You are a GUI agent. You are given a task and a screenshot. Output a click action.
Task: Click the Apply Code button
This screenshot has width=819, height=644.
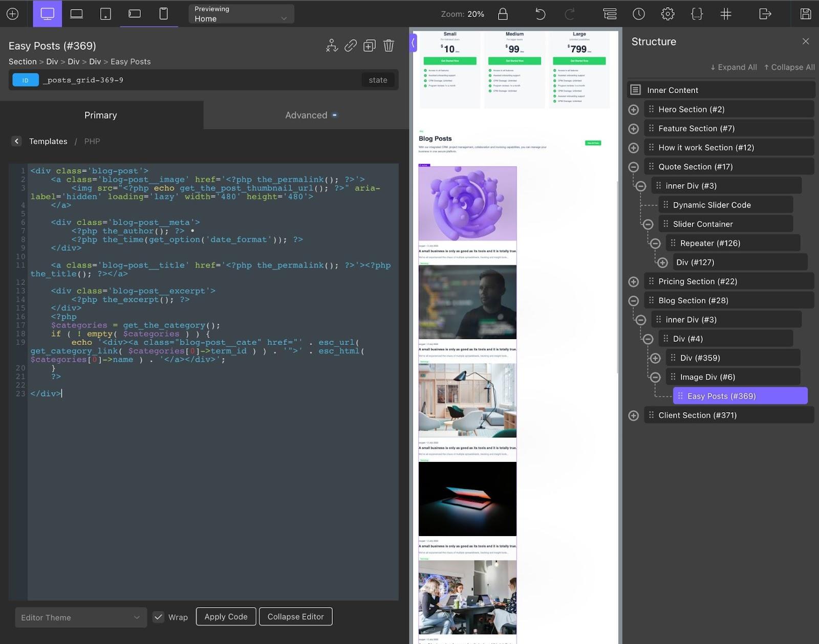(x=226, y=616)
